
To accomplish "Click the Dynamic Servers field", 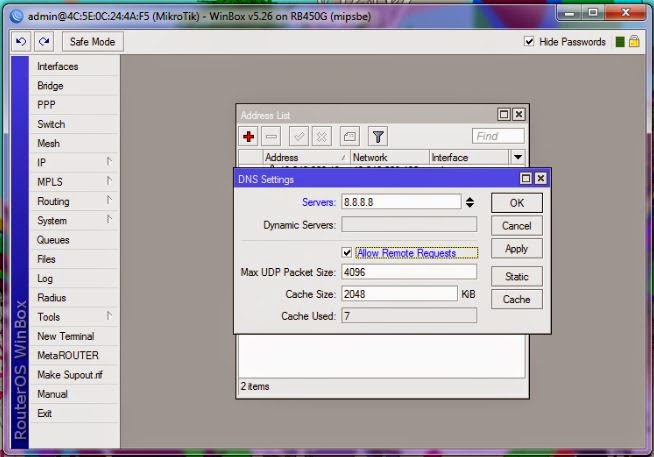I will pos(409,225).
